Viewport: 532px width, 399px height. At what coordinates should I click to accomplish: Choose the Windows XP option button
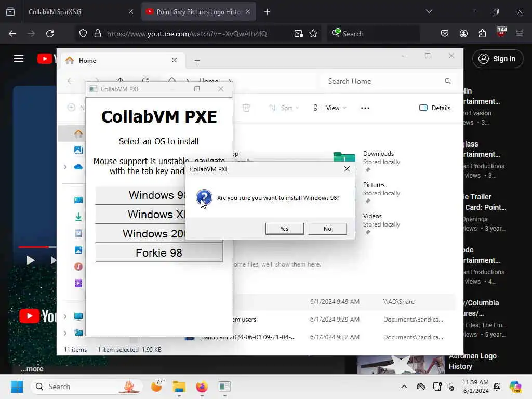[140, 215]
